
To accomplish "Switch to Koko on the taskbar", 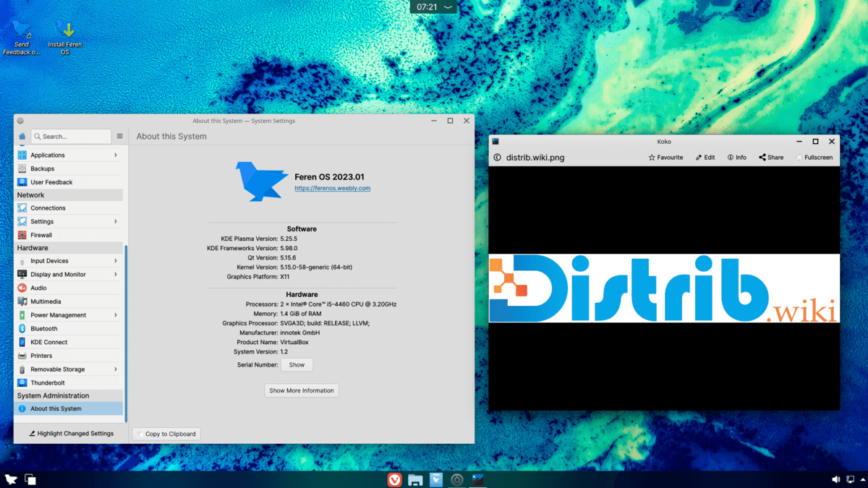I will [x=477, y=479].
